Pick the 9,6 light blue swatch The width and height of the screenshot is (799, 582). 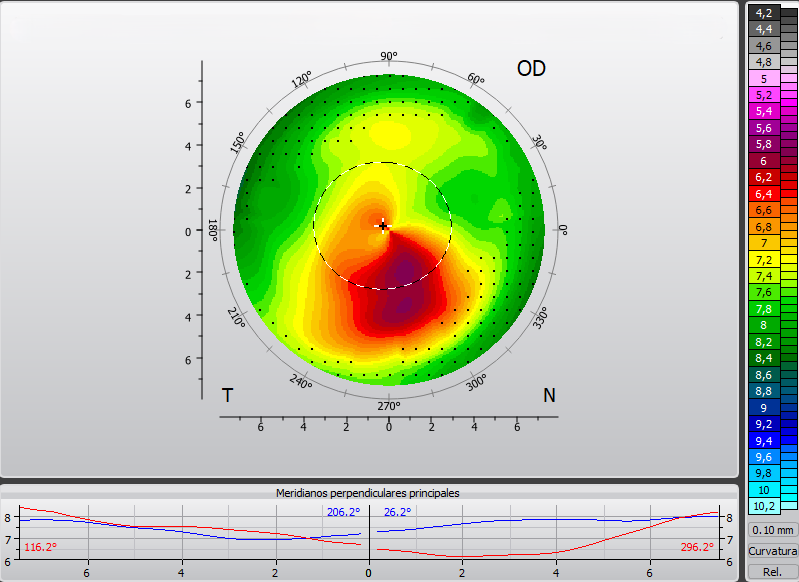click(764, 457)
